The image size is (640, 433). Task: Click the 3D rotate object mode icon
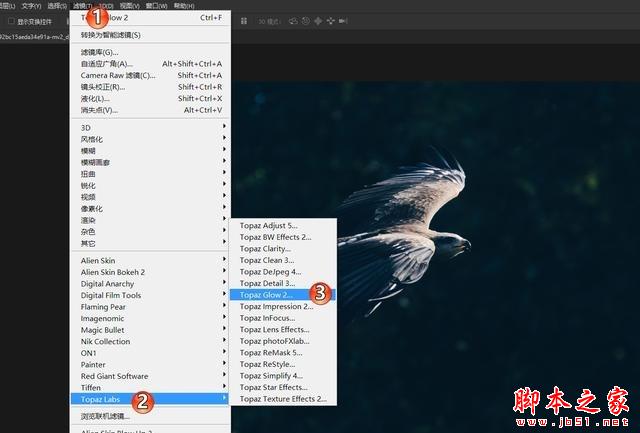tap(293, 21)
